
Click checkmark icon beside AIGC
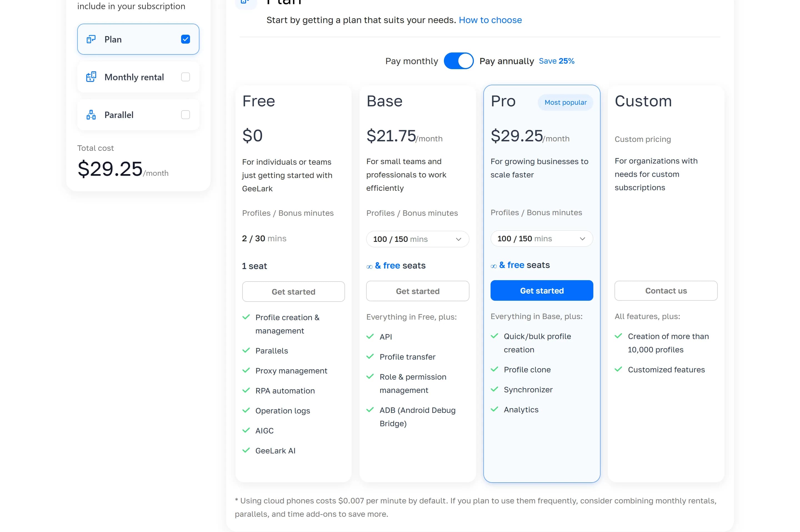pyautogui.click(x=246, y=430)
